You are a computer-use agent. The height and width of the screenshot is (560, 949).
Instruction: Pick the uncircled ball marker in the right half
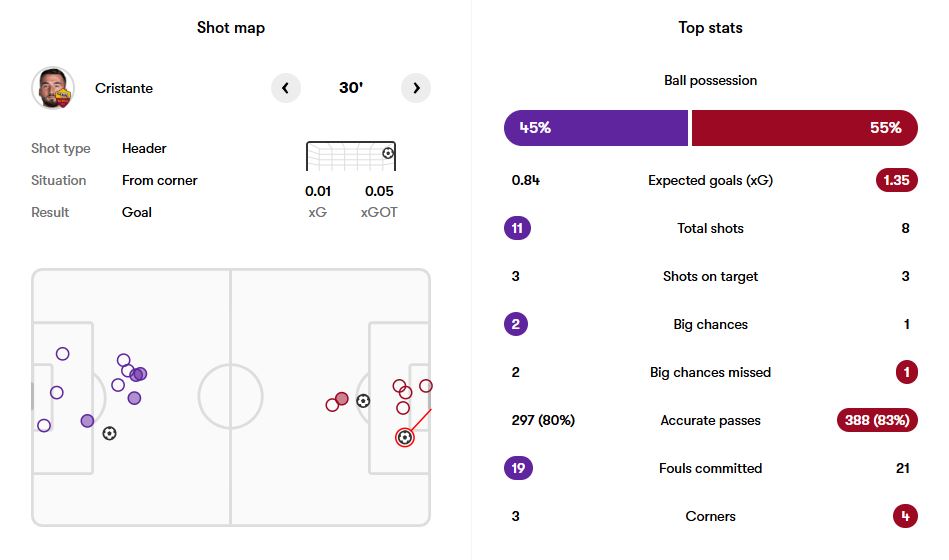[363, 401]
